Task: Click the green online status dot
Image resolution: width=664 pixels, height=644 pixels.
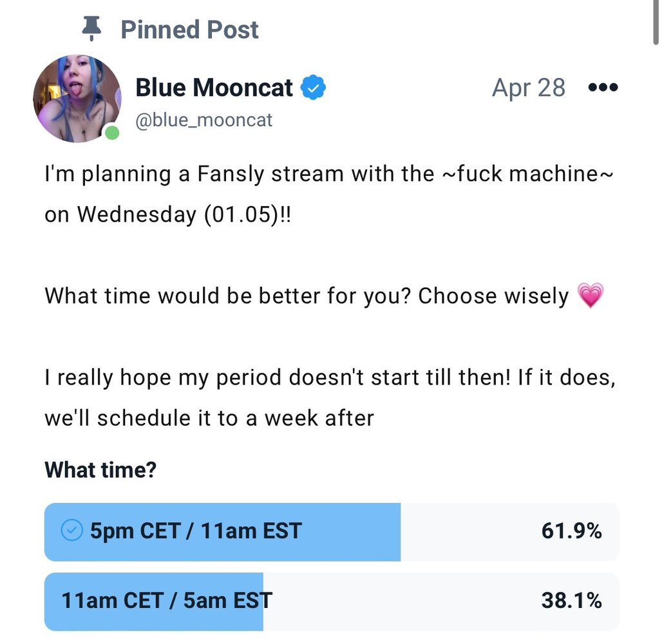Action: tap(112, 133)
